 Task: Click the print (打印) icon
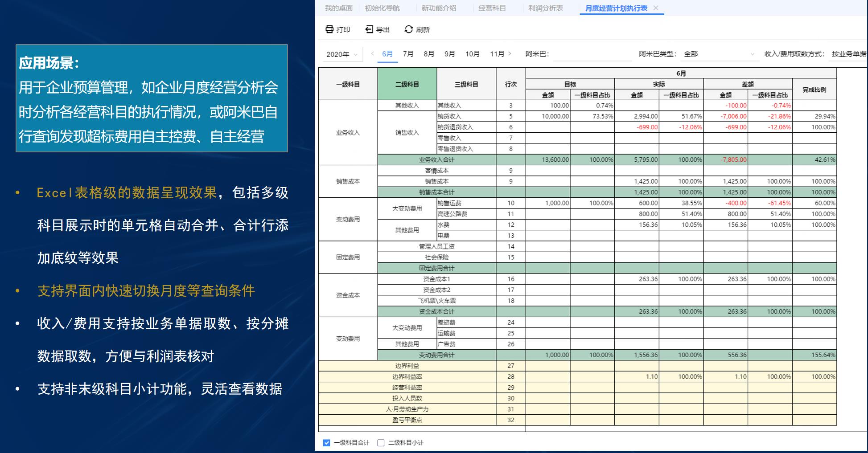coord(329,29)
